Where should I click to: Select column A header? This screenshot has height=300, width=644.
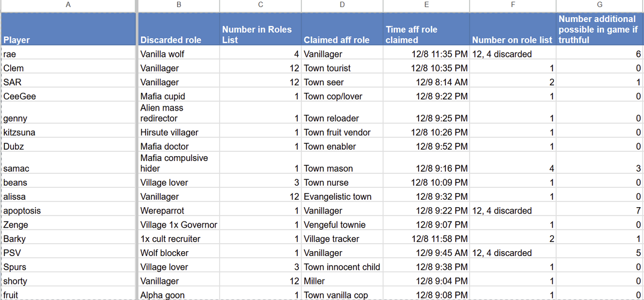pos(68,5)
